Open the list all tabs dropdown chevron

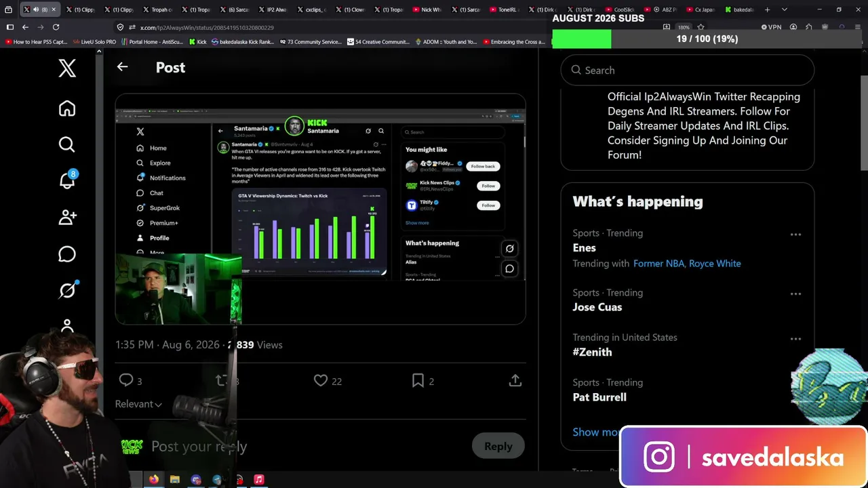tap(785, 9)
